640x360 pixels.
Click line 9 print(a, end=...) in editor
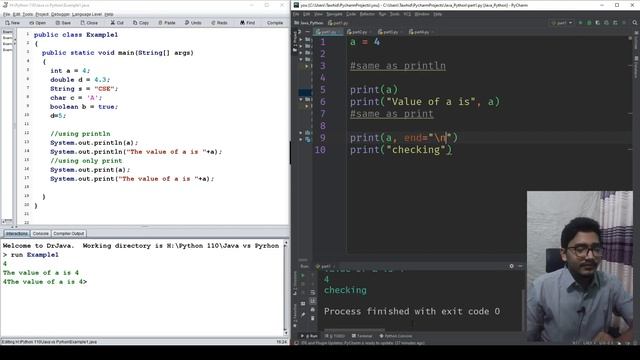404,138
